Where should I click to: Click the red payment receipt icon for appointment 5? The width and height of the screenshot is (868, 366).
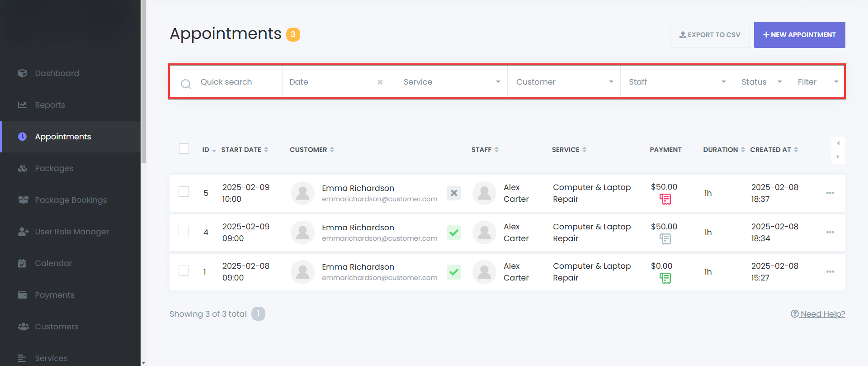point(665,199)
